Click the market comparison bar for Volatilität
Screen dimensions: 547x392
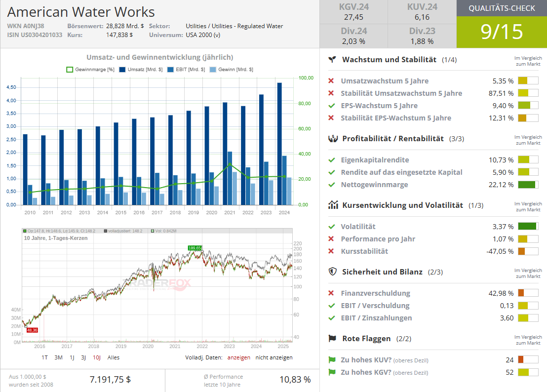[528, 227]
